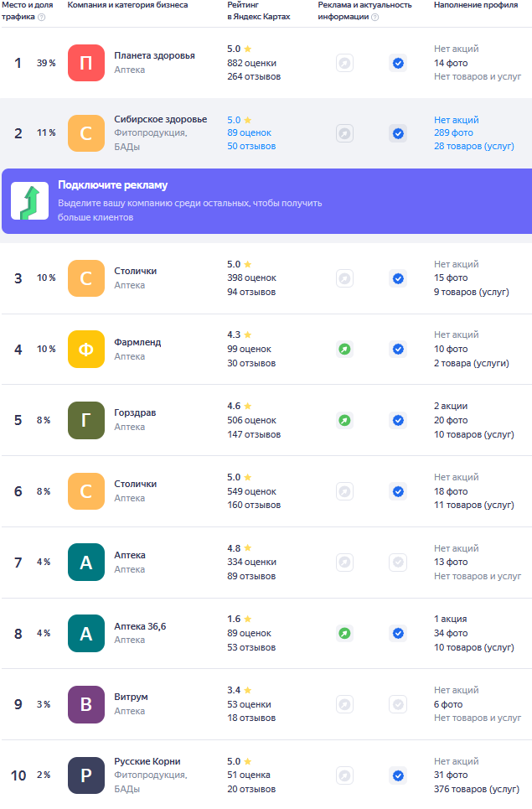Click grey advertising icon in Русские Корни row
532x809 pixels.
(344, 775)
